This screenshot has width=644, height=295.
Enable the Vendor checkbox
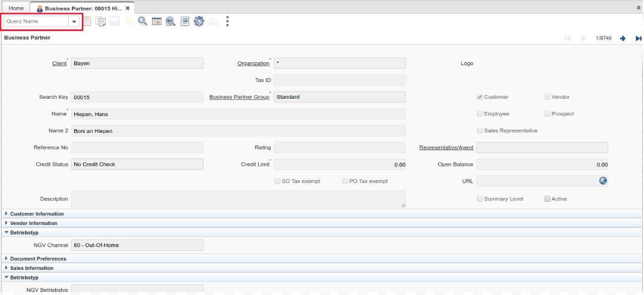pyautogui.click(x=547, y=97)
